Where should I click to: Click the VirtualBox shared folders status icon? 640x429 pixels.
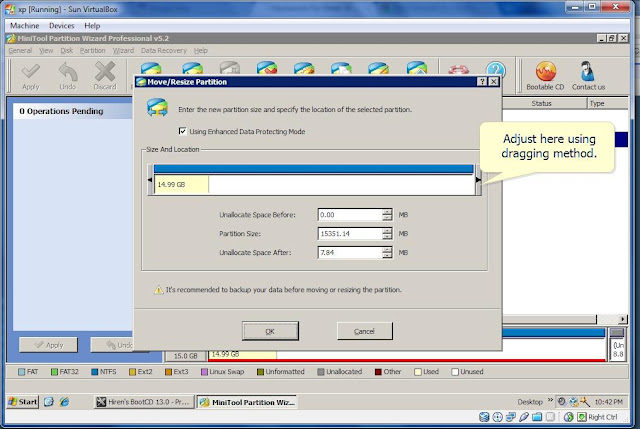[537, 417]
